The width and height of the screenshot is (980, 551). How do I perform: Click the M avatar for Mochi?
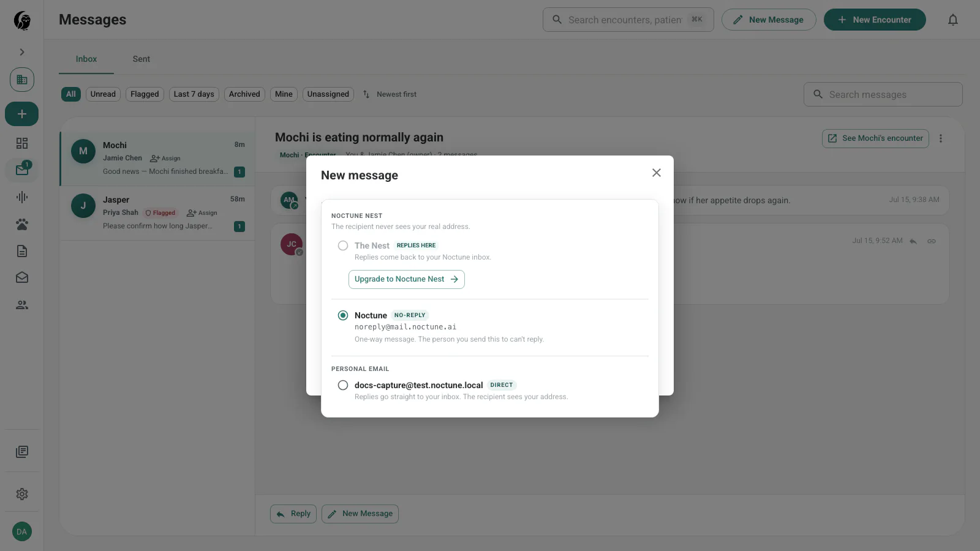tap(83, 151)
